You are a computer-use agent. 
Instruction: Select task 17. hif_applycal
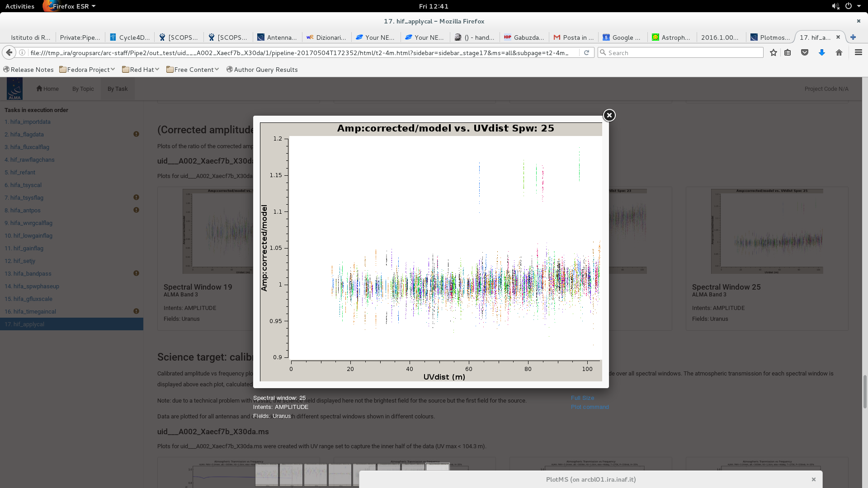click(x=71, y=324)
